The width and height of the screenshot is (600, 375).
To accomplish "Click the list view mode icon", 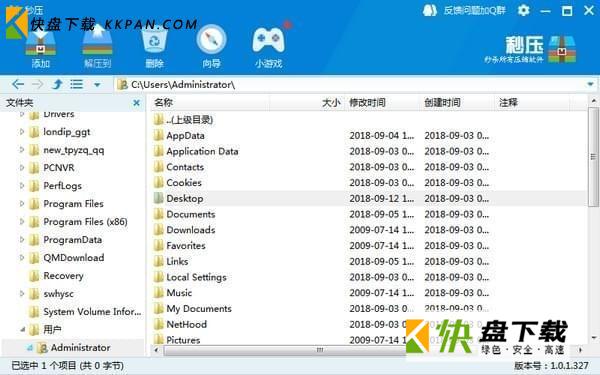I will 77,84.
